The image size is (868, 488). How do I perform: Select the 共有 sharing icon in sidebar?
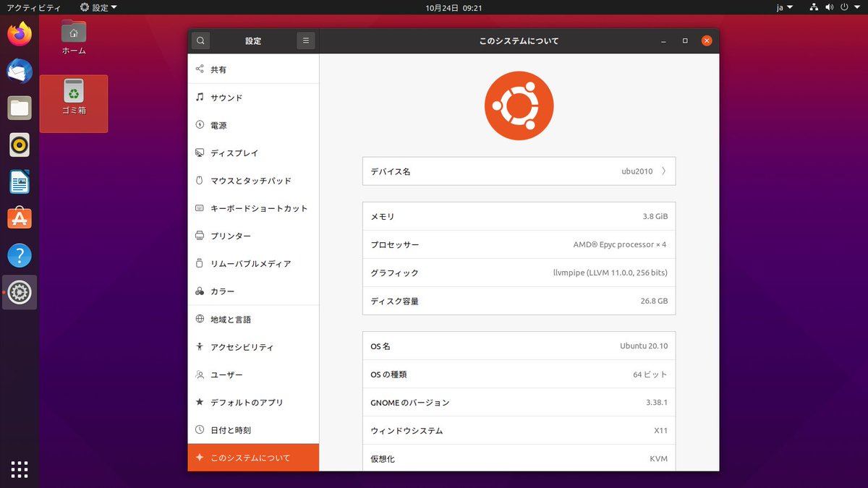tap(200, 69)
